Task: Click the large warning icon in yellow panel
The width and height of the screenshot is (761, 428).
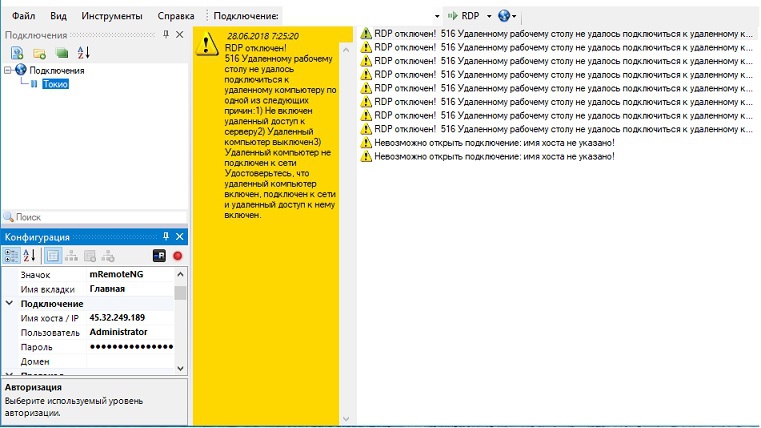Action: click(x=207, y=44)
